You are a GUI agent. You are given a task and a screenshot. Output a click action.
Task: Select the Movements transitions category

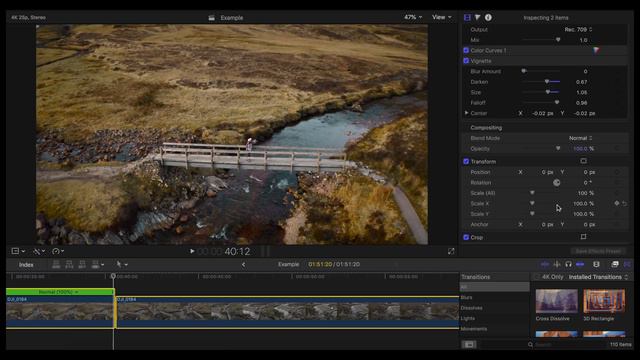click(x=494, y=329)
